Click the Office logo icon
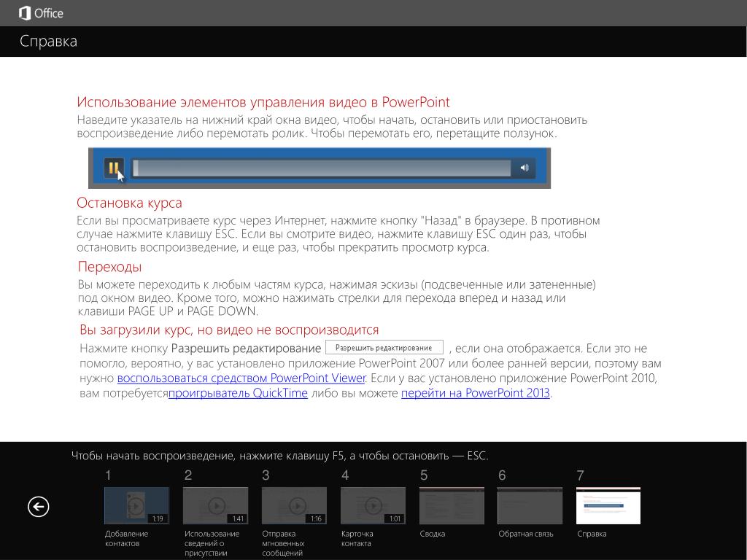 point(24,13)
